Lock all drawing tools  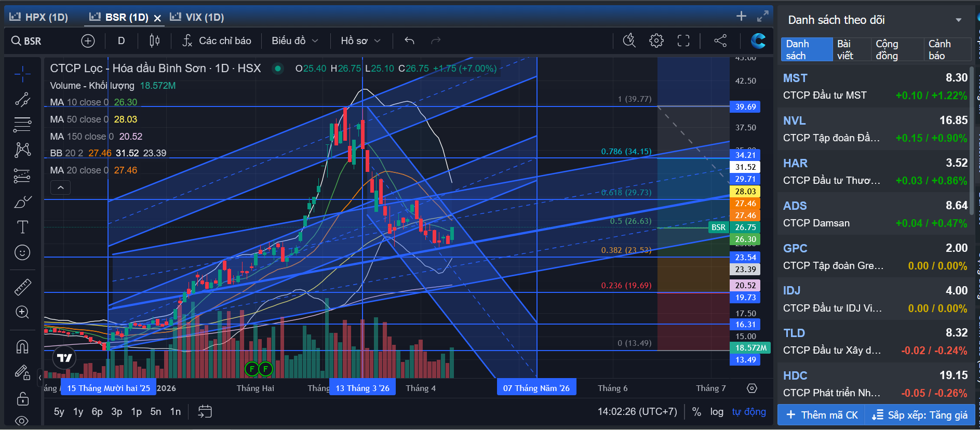point(22,398)
